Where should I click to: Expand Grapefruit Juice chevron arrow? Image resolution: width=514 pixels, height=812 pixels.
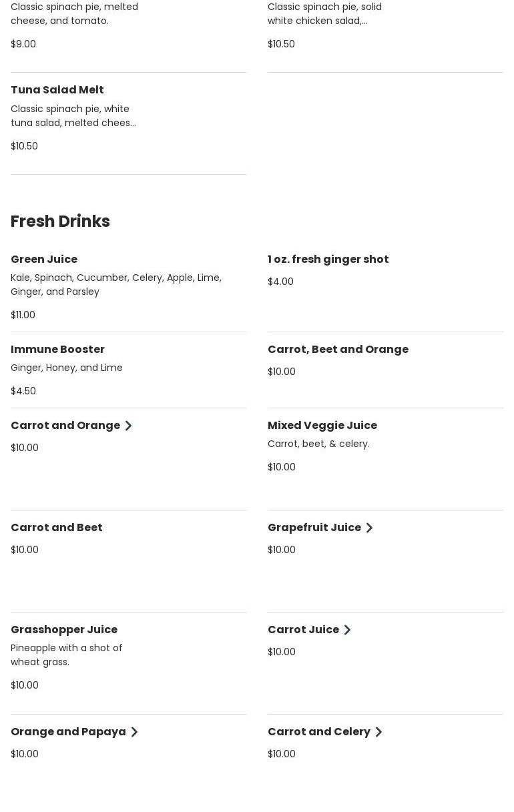[369, 528]
